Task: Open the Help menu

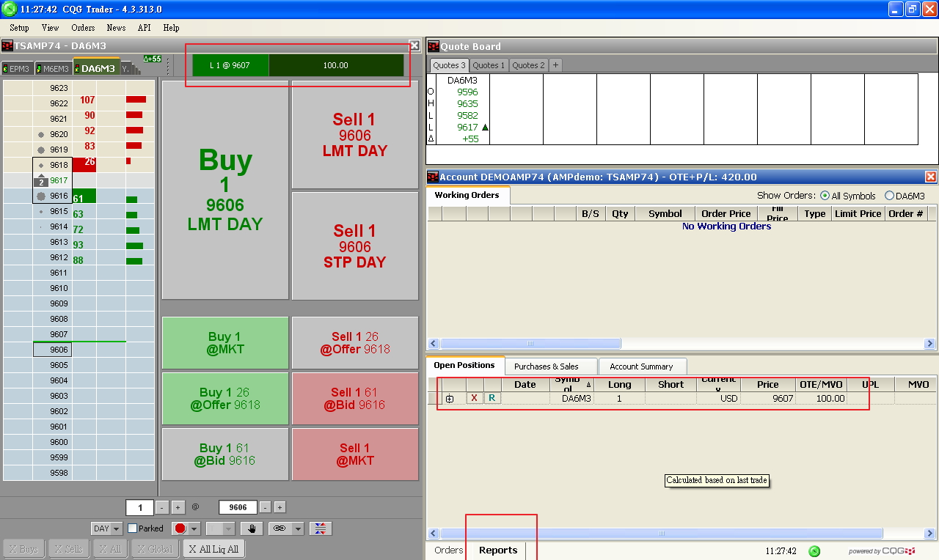Action: [171, 28]
